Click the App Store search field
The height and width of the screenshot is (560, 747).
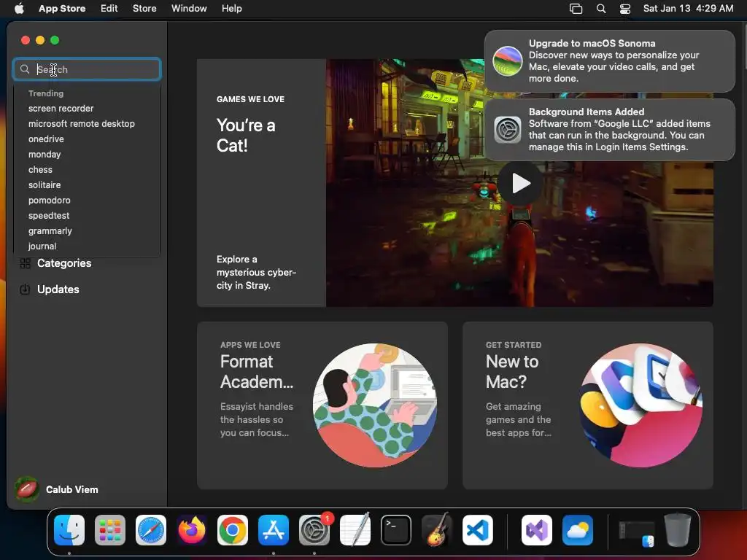(x=87, y=69)
